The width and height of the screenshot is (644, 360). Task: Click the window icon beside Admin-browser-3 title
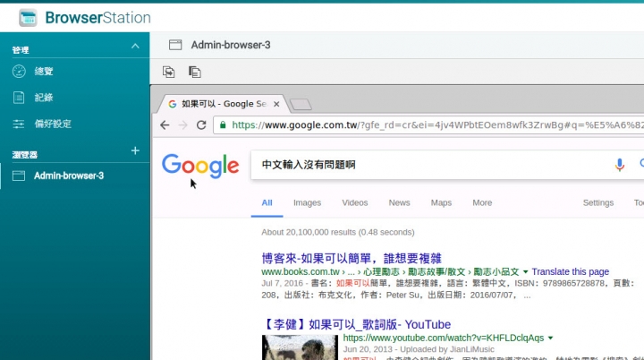click(175, 45)
